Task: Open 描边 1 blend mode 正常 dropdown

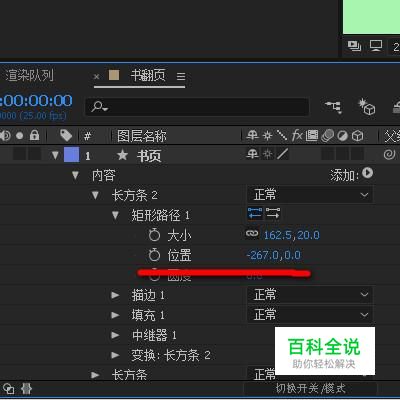Action: pyautogui.click(x=310, y=295)
